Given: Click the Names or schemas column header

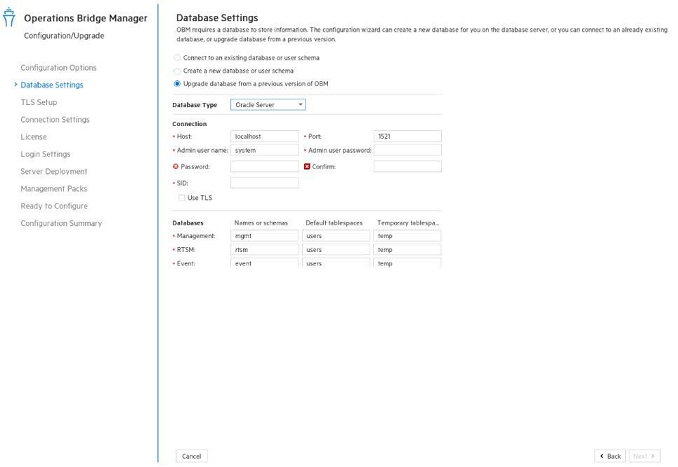Looking at the screenshot, I should tap(261, 223).
